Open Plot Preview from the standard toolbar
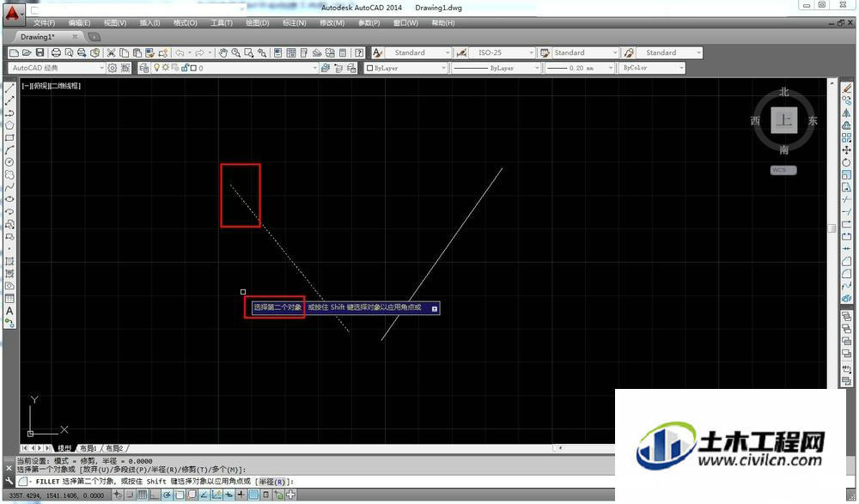 pos(69,52)
